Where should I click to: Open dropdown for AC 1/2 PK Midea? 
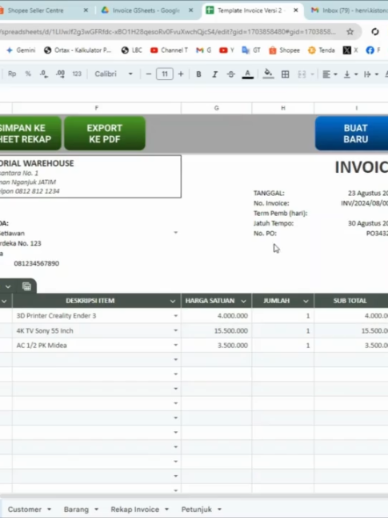(176, 345)
